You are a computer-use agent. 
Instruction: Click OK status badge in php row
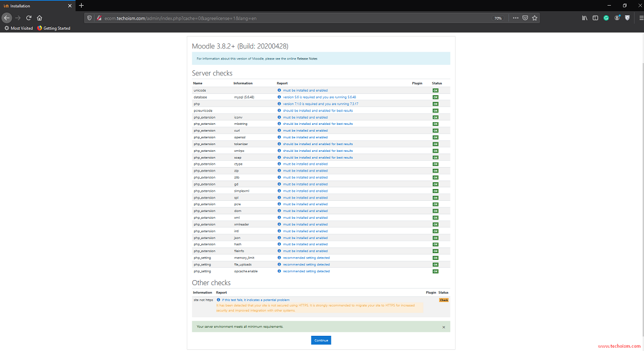(x=435, y=104)
